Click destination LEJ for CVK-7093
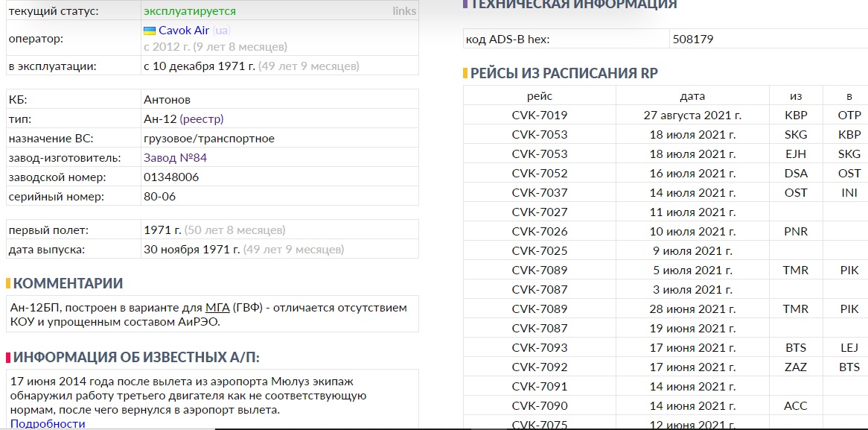This screenshot has width=868, height=430. click(849, 347)
